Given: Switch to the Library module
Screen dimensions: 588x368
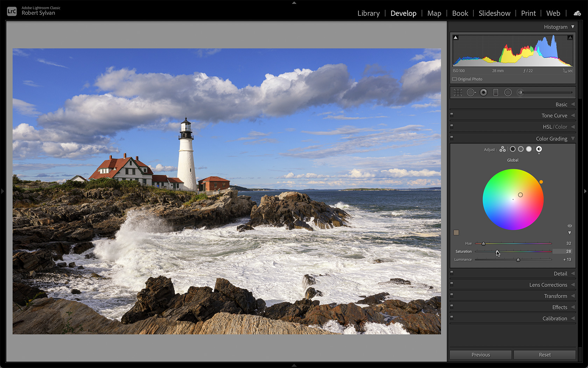Looking at the screenshot, I should (368, 13).
